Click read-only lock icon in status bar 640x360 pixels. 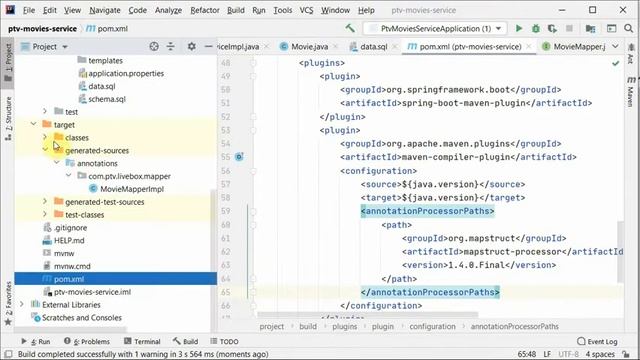pos(626,354)
